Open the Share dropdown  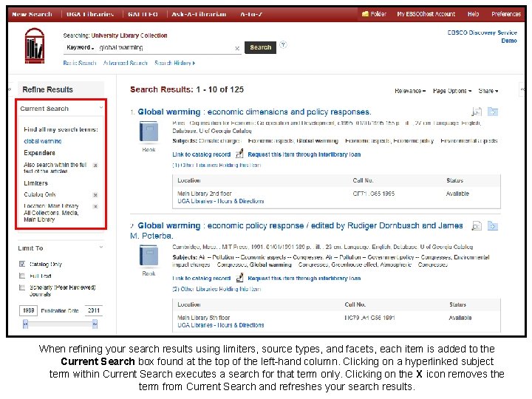[488, 91]
